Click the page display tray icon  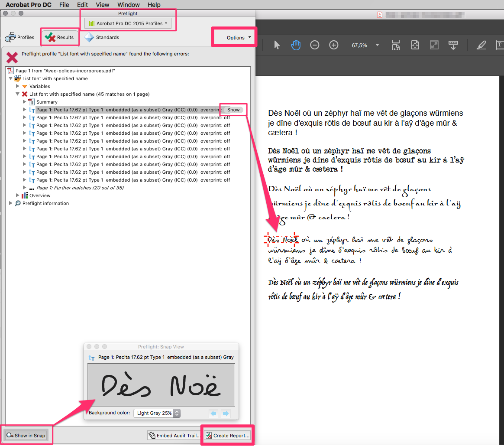[453, 45]
